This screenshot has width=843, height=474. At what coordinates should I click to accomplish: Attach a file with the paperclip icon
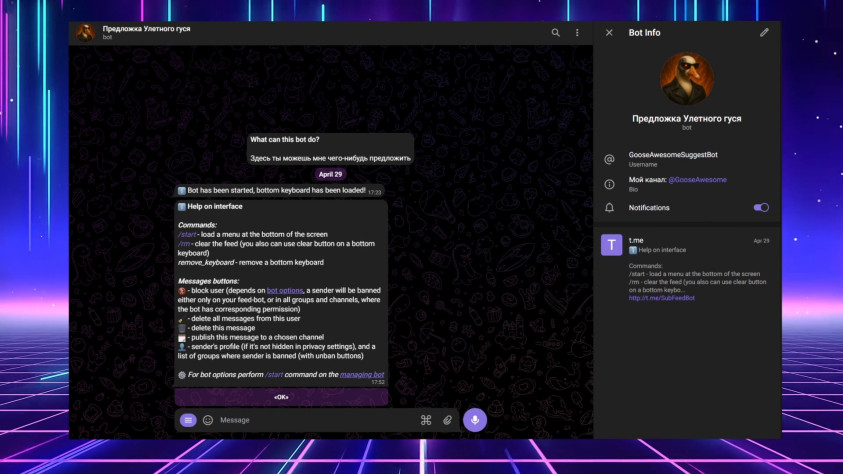click(x=448, y=420)
